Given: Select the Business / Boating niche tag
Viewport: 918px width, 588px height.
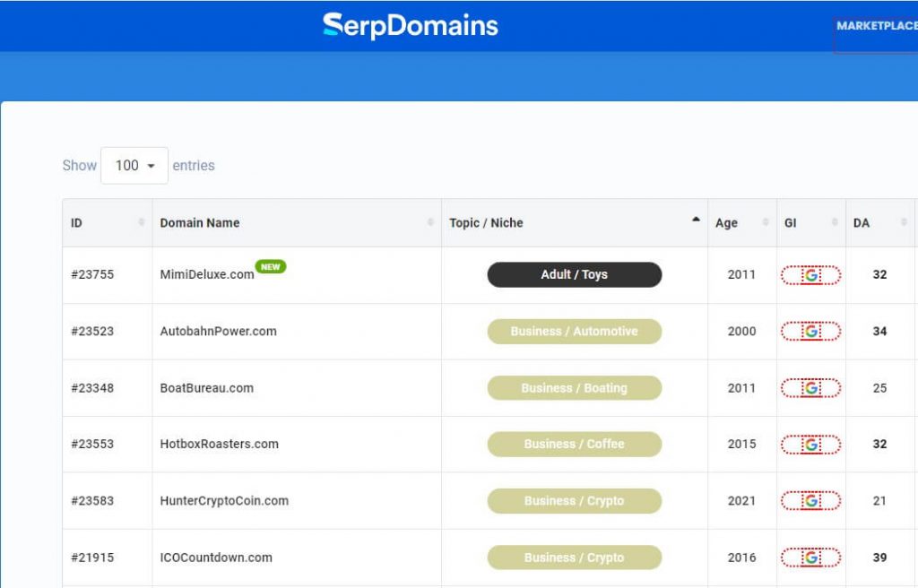Looking at the screenshot, I should click(575, 388).
